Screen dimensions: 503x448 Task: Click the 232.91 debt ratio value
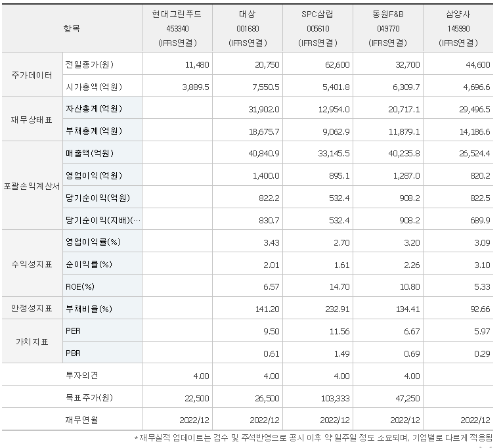[x=337, y=309]
